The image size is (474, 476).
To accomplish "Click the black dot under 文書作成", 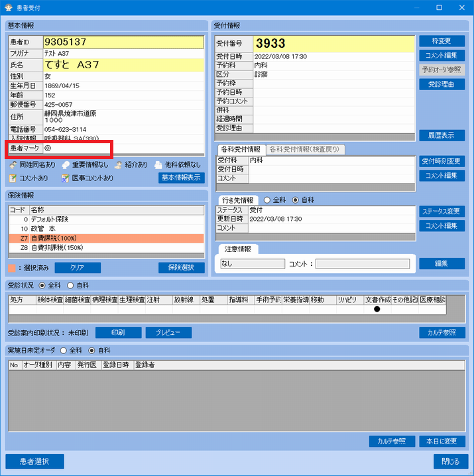I will [377, 310].
